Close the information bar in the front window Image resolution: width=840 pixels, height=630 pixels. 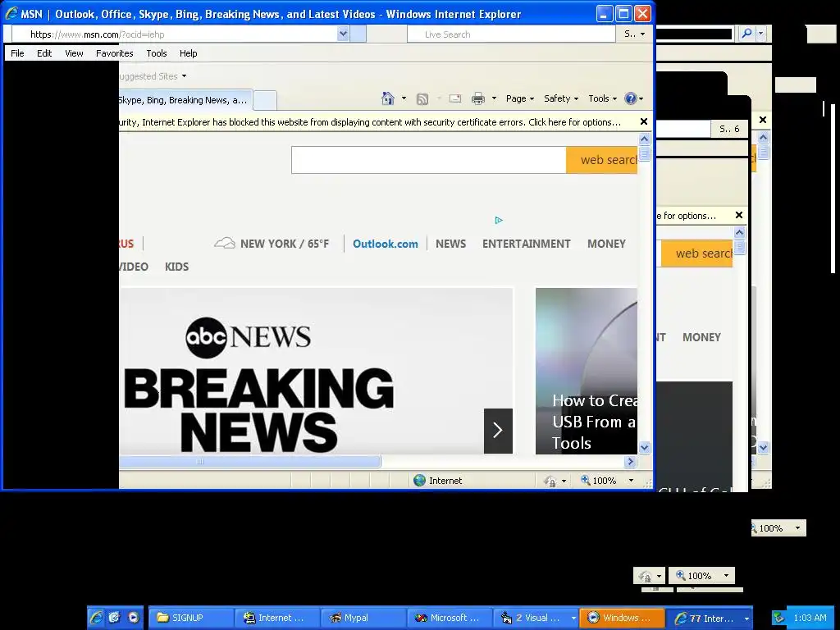[644, 121]
